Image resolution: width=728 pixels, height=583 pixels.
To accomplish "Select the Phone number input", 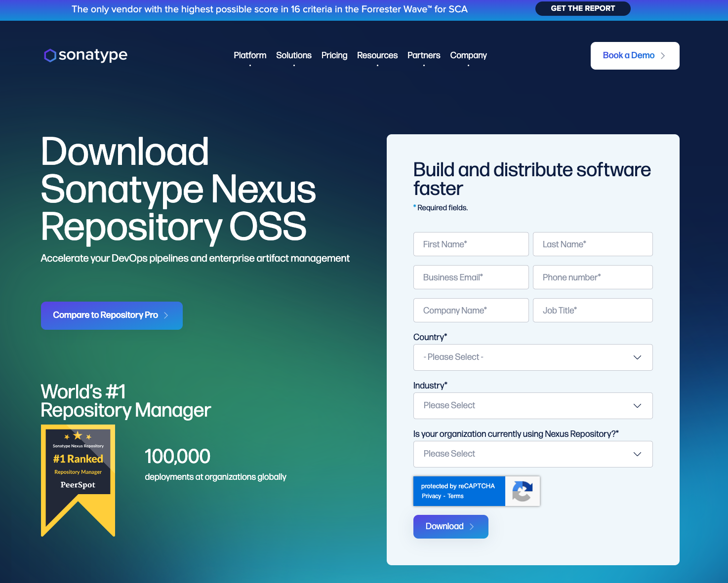I will 593,277.
